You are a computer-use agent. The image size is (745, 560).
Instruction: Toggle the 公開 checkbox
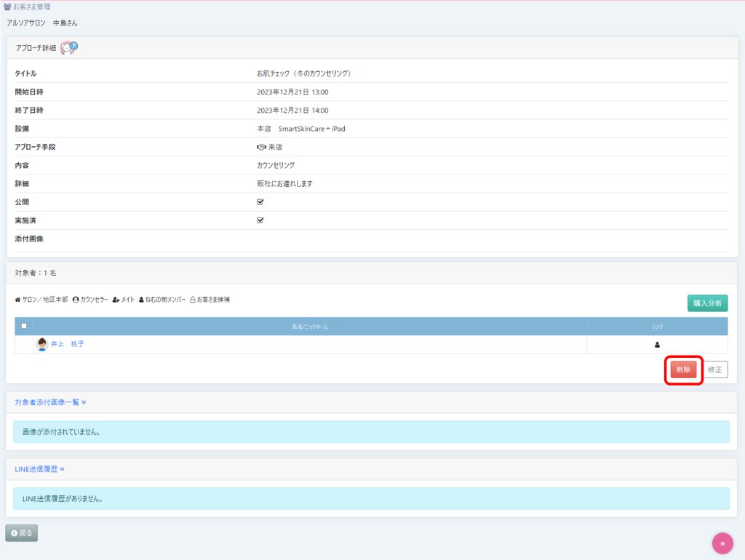click(x=260, y=201)
